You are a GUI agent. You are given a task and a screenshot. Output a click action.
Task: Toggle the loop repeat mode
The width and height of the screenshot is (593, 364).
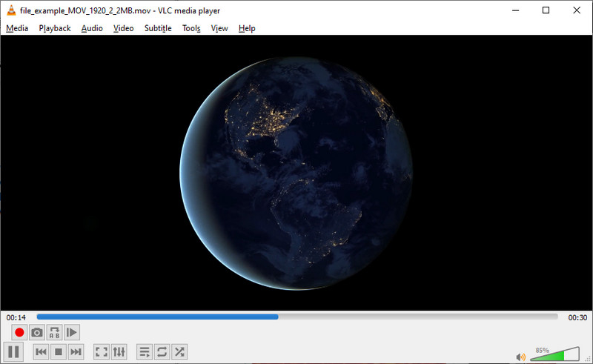[162, 351]
